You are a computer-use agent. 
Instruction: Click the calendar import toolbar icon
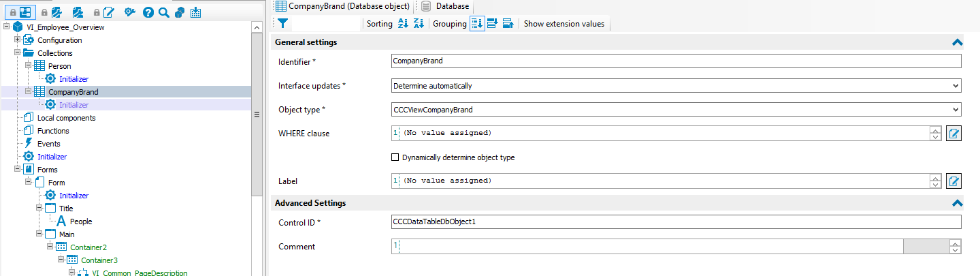coord(196,12)
